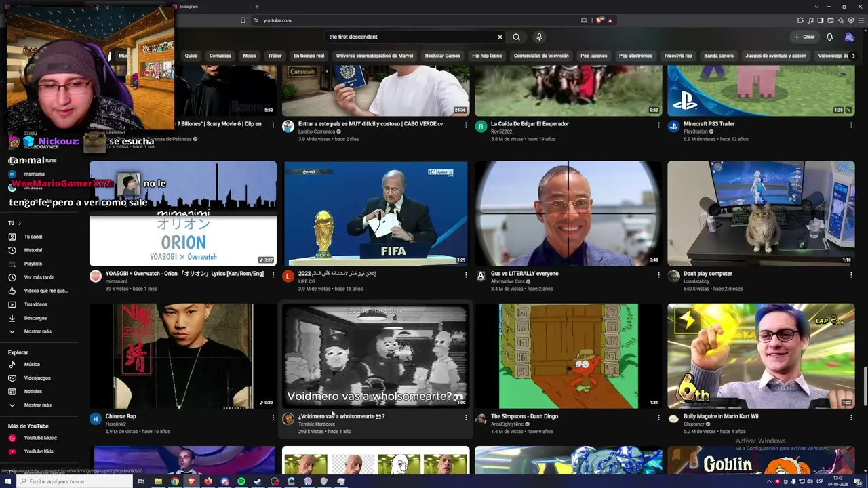Open options for Don't play computer video
Viewport: 868px width, 488px height.
click(x=851, y=274)
